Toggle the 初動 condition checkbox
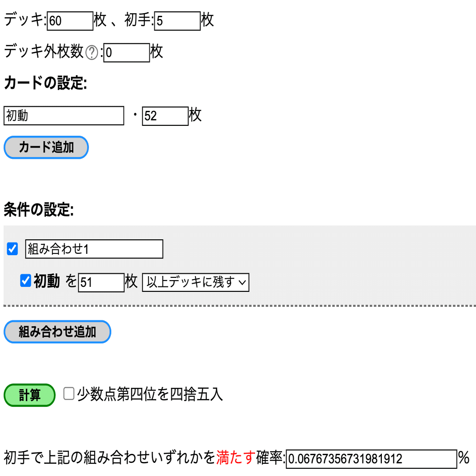Image resolution: width=476 pixels, height=476 pixels. pos(26,281)
